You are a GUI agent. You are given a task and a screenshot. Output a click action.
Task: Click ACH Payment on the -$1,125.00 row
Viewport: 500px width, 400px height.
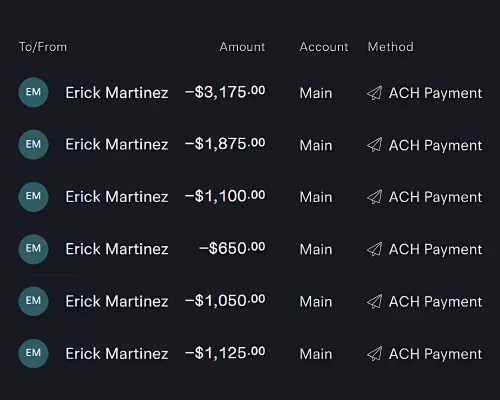(435, 354)
